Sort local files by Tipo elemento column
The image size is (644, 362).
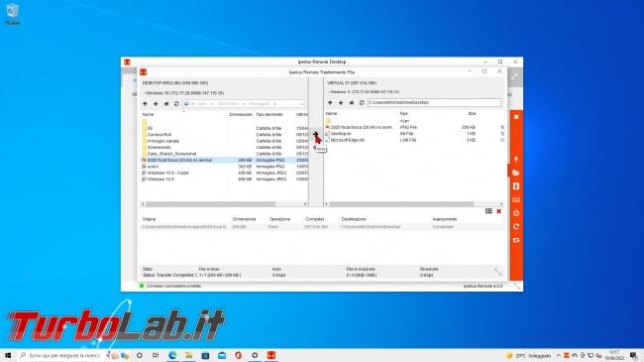(269, 114)
